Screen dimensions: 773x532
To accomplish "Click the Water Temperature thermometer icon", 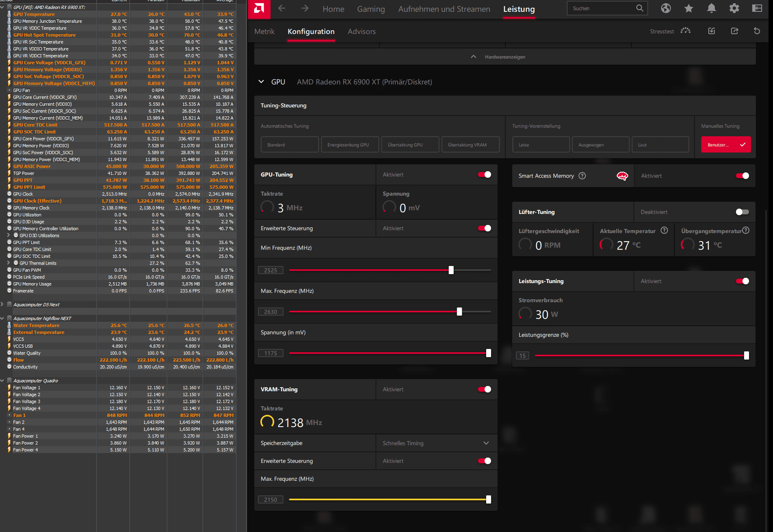I will point(9,325).
